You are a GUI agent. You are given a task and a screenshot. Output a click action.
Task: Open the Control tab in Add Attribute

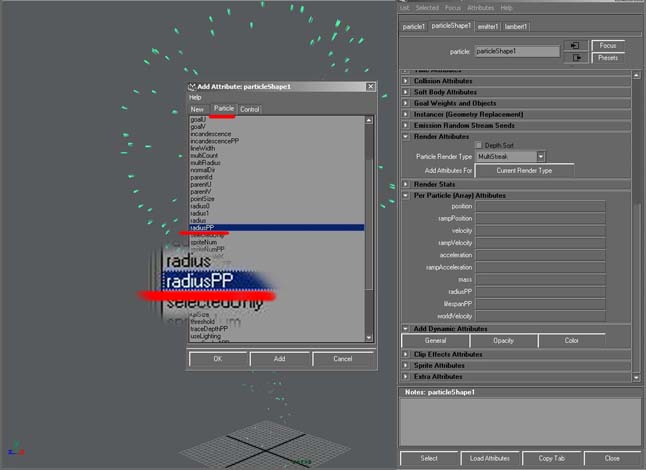(x=250, y=109)
